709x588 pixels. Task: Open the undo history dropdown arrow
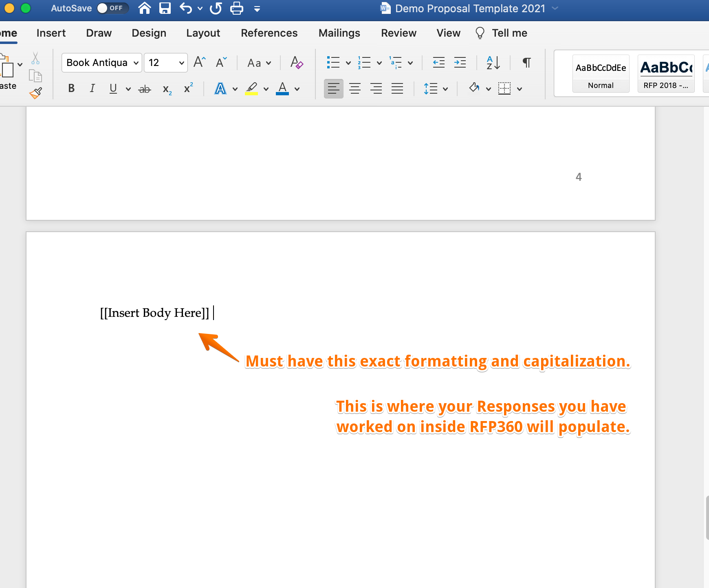tap(200, 8)
